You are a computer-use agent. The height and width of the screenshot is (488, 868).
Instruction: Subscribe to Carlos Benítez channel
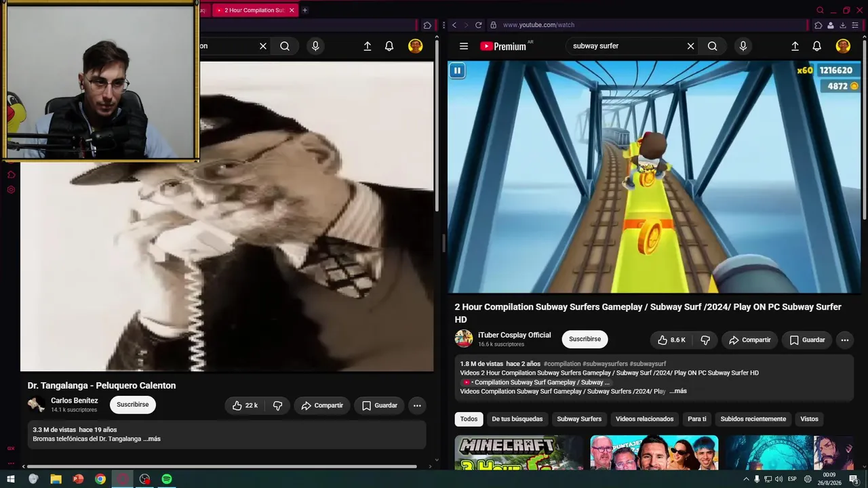[x=133, y=405]
